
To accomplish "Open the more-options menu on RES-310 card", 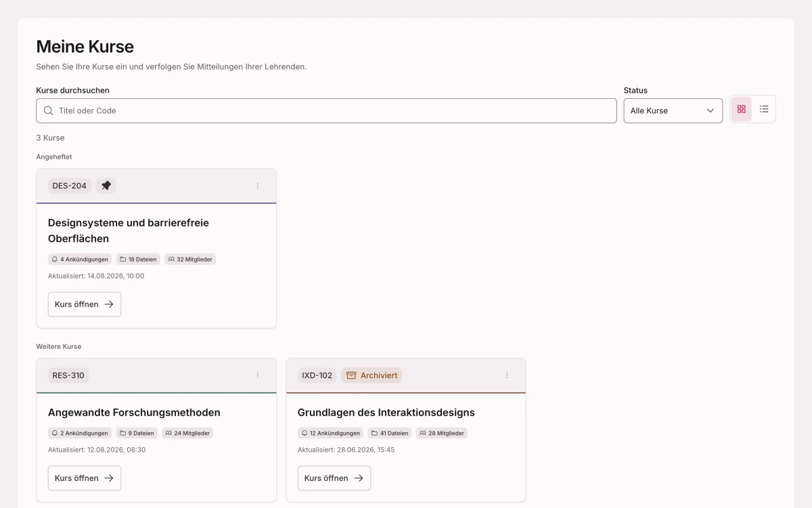I will (x=257, y=375).
